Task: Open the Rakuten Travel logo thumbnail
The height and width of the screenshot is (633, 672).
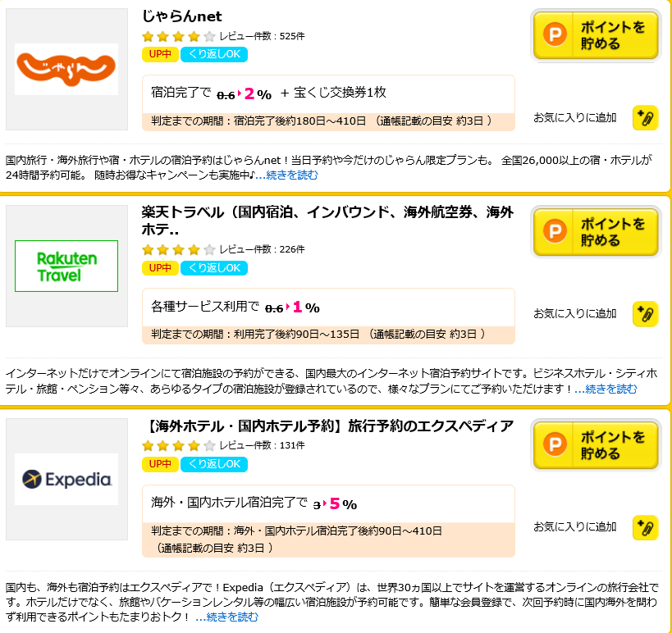Action: [66, 266]
